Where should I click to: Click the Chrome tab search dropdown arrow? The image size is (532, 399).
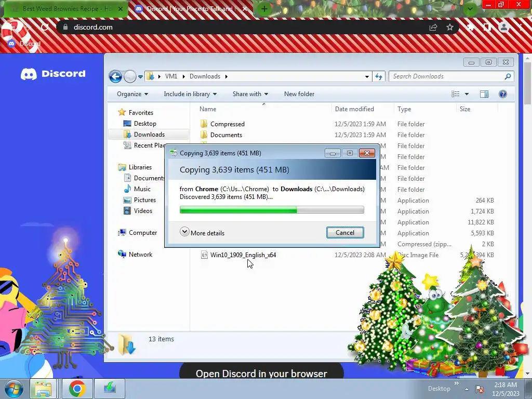470,9
